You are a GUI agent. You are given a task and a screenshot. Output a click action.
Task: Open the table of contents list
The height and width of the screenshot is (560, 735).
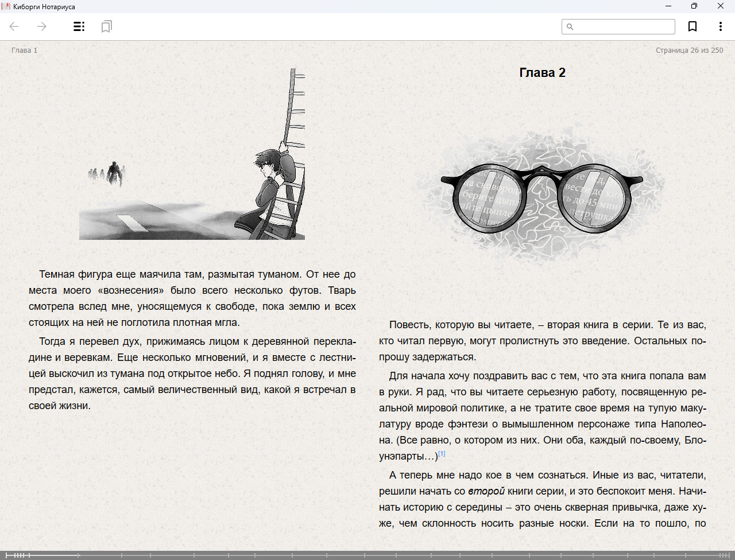click(79, 26)
